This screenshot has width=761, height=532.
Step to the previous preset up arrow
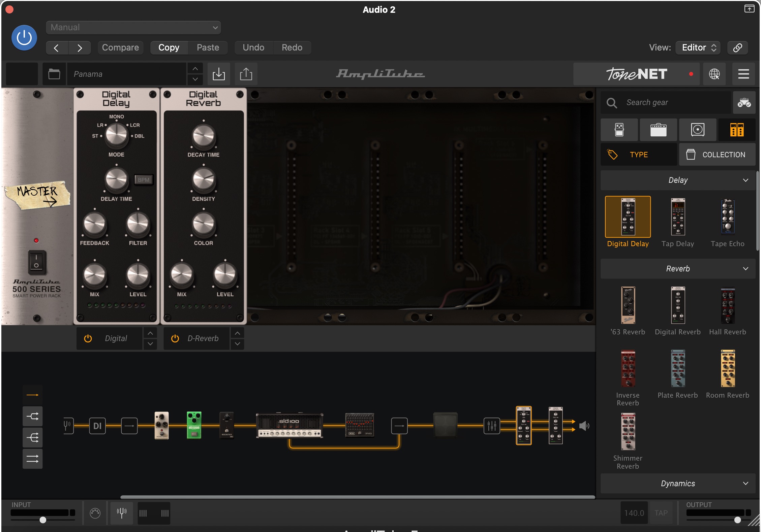coord(195,69)
